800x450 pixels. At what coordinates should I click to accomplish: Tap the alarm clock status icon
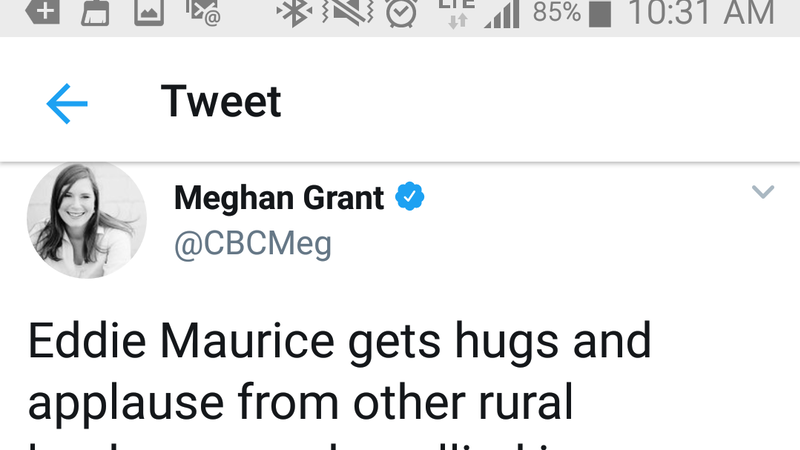tap(402, 13)
